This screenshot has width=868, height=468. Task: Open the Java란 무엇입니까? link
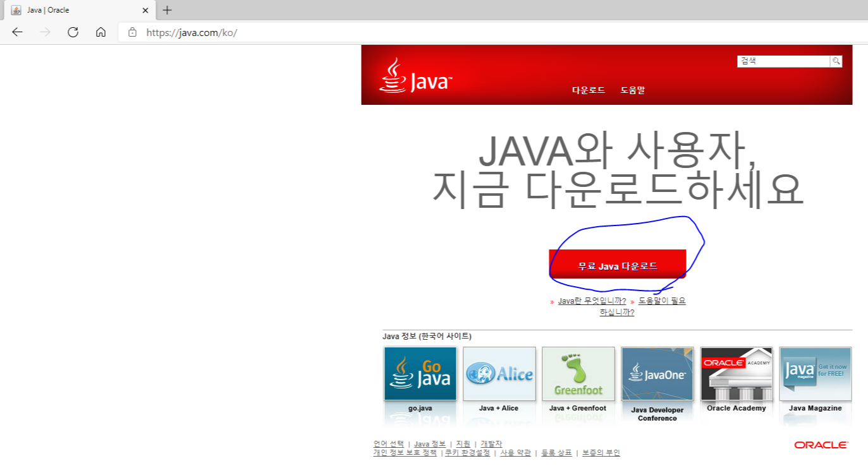[592, 301]
